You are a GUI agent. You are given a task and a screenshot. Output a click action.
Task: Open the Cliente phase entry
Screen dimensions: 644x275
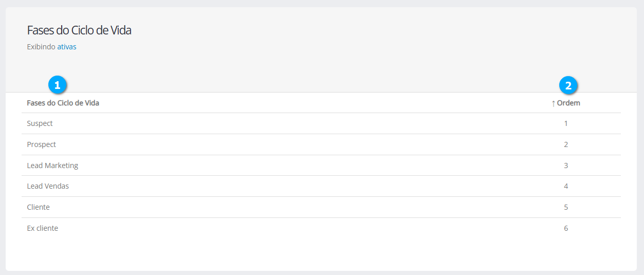(x=38, y=207)
